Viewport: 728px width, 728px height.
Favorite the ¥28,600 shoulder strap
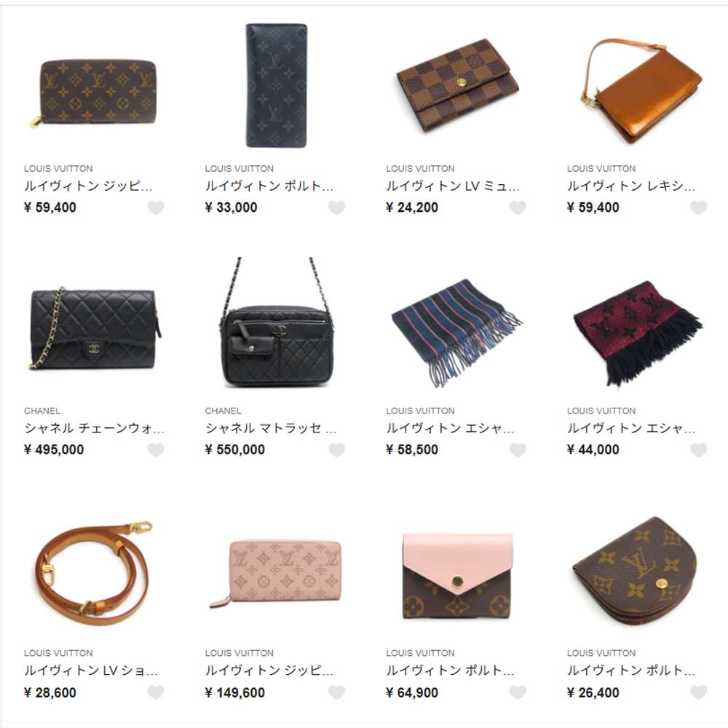pyautogui.click(x=156, y=692)
